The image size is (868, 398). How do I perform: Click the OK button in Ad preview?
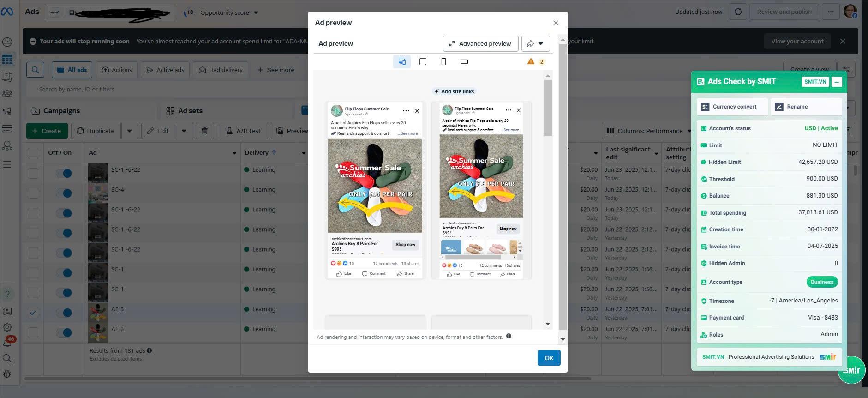click(549, 358)
